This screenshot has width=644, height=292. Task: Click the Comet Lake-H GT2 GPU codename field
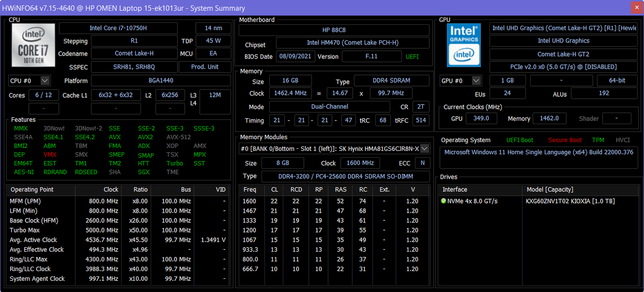click(563, 54)
